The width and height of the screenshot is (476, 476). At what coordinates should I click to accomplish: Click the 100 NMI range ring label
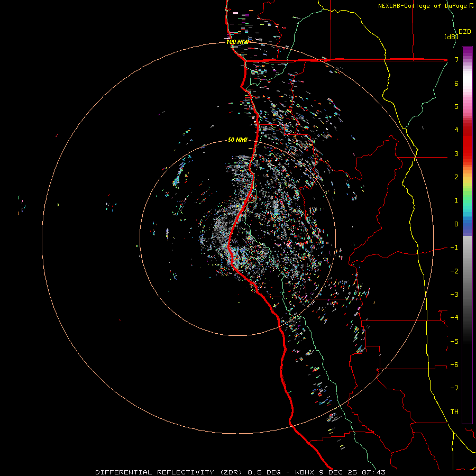[x=237, y=42]
